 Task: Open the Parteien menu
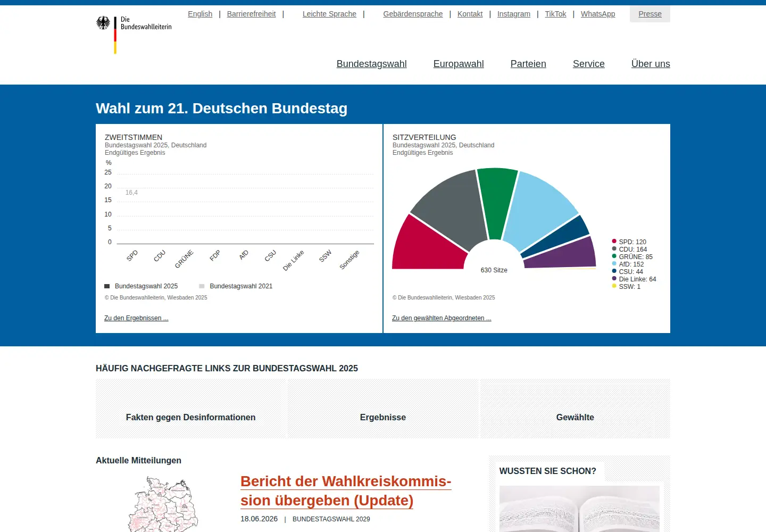coord(528,64)
